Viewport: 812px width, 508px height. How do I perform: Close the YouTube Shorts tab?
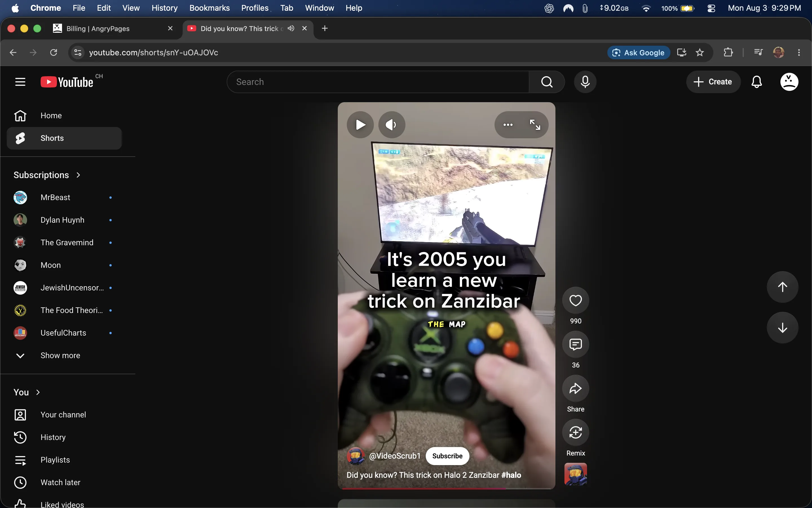304,28
